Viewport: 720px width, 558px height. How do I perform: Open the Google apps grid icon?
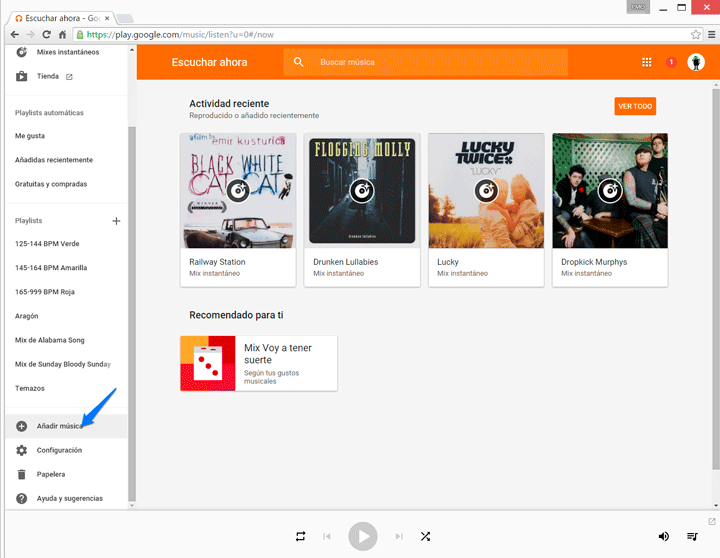(647, 62)
